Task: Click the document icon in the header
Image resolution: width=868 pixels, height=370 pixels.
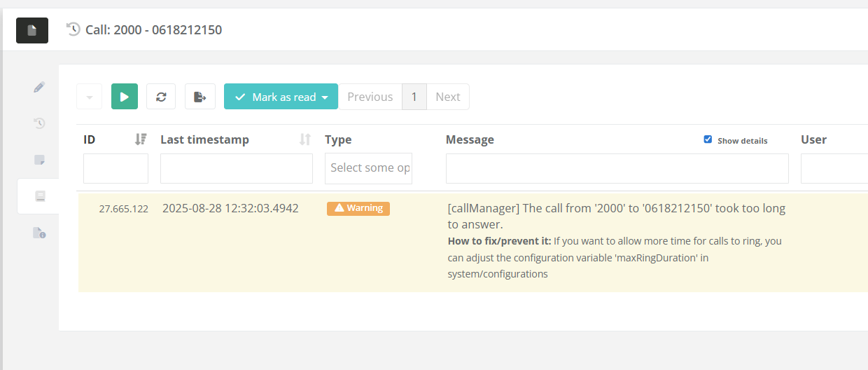Action: 31,30
